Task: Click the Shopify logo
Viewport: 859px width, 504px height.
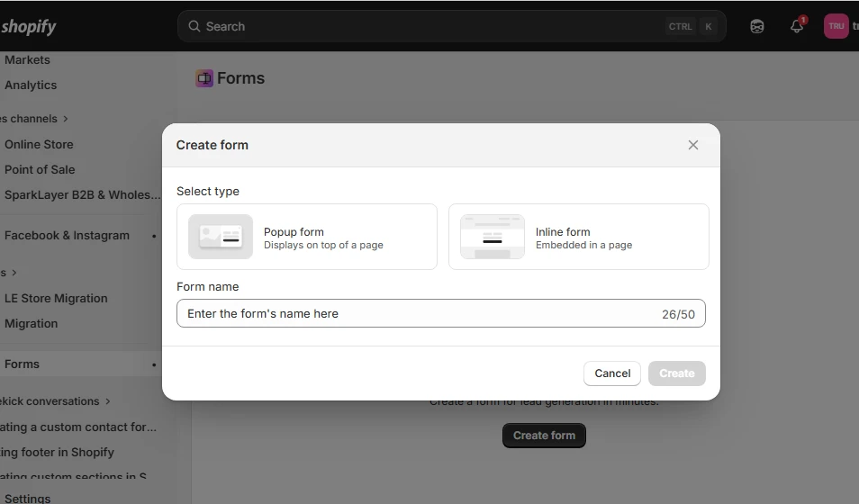Action: point(28,26)
